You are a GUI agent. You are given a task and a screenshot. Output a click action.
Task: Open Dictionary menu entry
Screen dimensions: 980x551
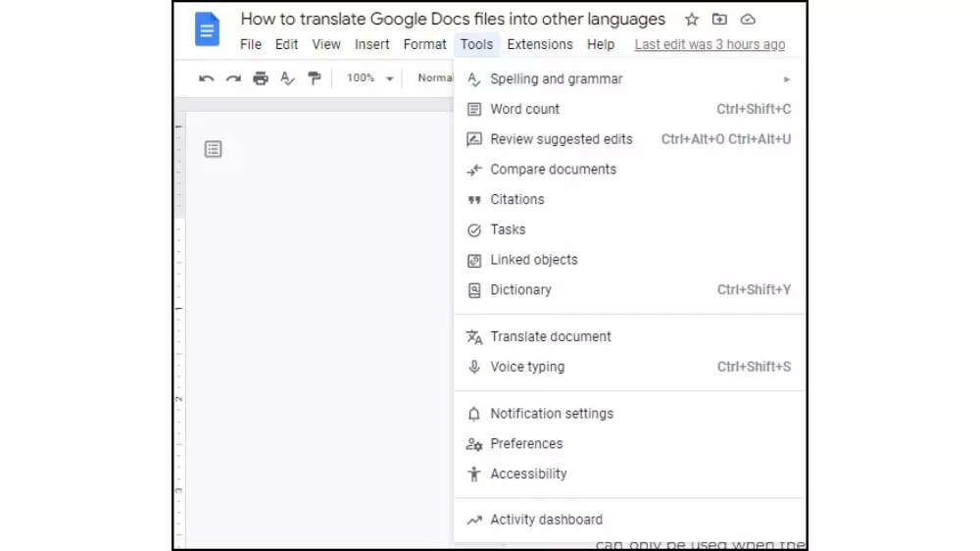click(629, 289)
